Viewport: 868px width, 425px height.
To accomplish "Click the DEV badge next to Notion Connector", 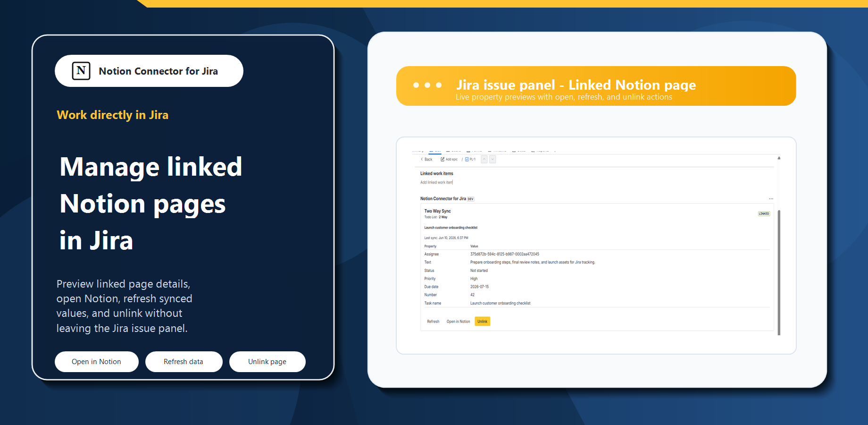I will (470, 199).
